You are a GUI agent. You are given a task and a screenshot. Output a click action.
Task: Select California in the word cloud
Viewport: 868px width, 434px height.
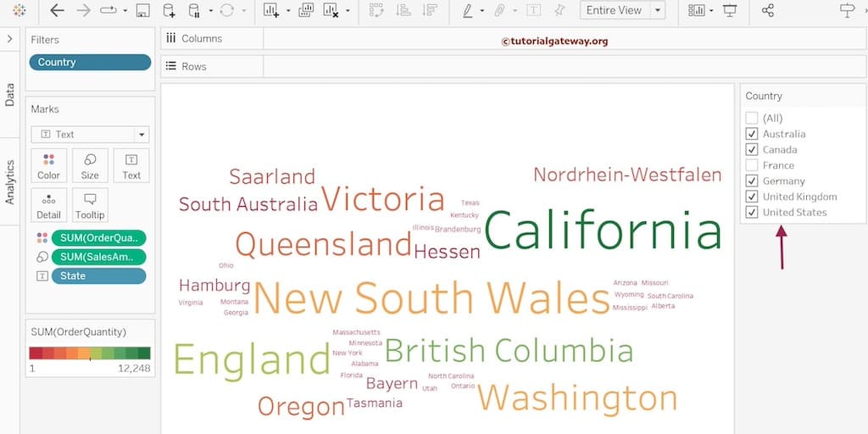click(x=604, y=231)
